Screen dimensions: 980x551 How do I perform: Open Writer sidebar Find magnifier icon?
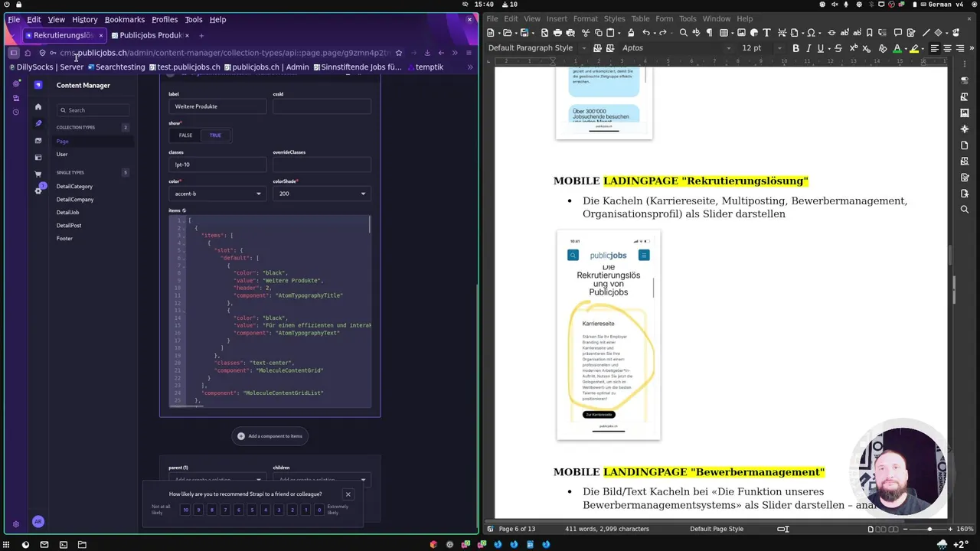point(965,210)
